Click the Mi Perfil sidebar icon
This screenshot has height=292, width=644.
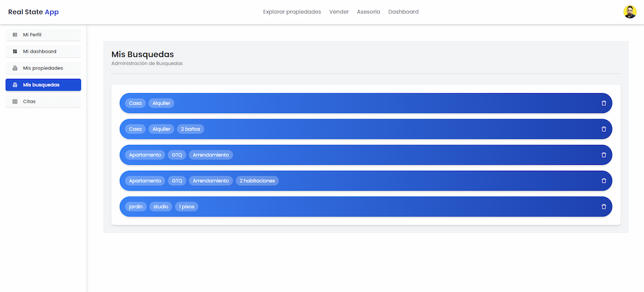pyautogui.click(x=15, y=35)
